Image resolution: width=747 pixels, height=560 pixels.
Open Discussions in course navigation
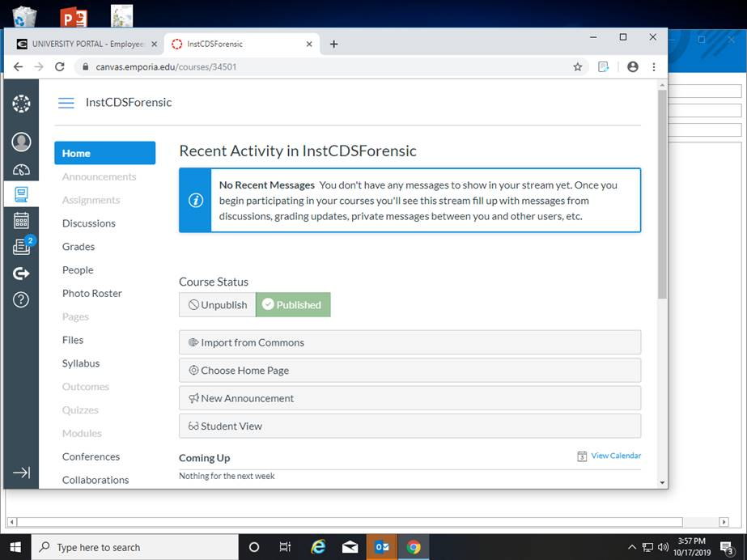click(x=89, y=223)
